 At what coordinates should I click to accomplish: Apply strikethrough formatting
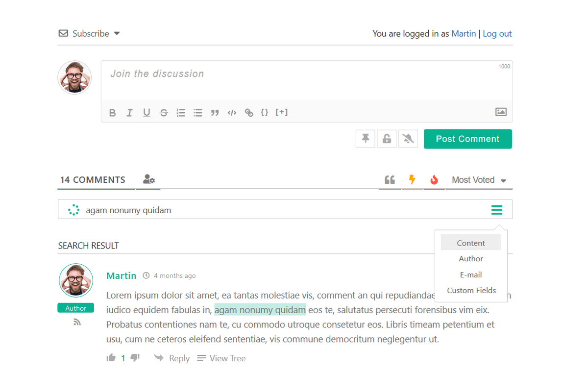[x=164, y=112]
